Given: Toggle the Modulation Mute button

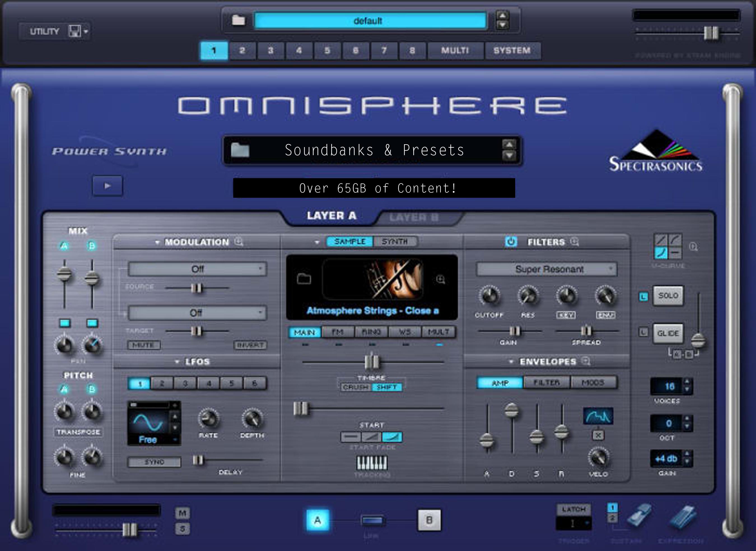Looking at the screenshot, I should [x=144, y=345].
